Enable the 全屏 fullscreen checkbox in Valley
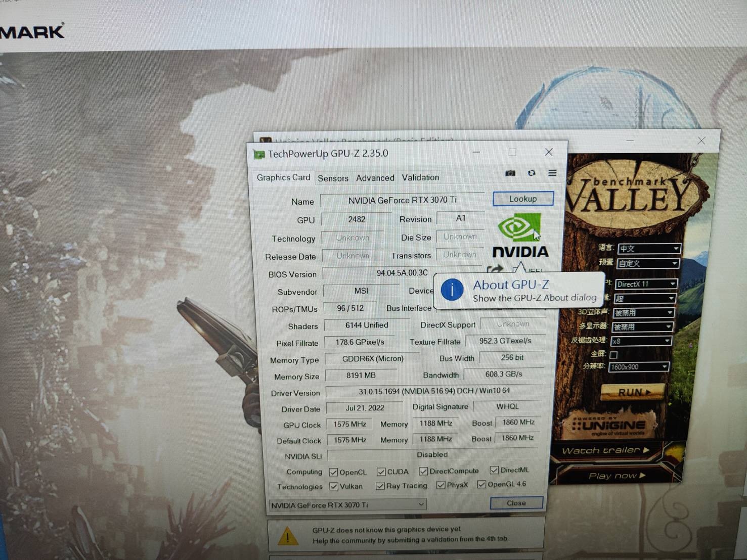Screen dimensions: 747x560 613,354
